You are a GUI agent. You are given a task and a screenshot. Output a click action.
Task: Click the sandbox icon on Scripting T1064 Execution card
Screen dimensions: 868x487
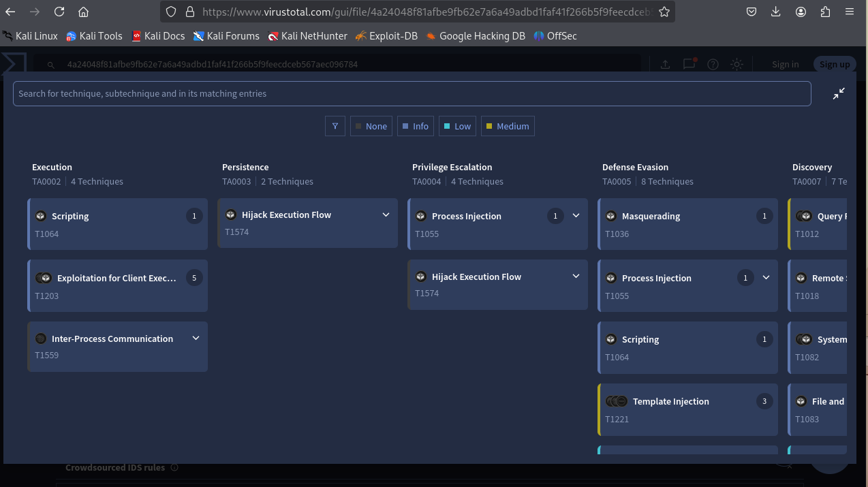click(41, 216)
